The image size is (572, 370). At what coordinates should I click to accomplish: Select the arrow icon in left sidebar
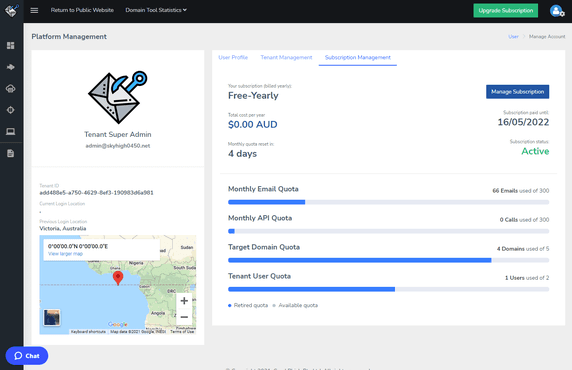point(11,67)
